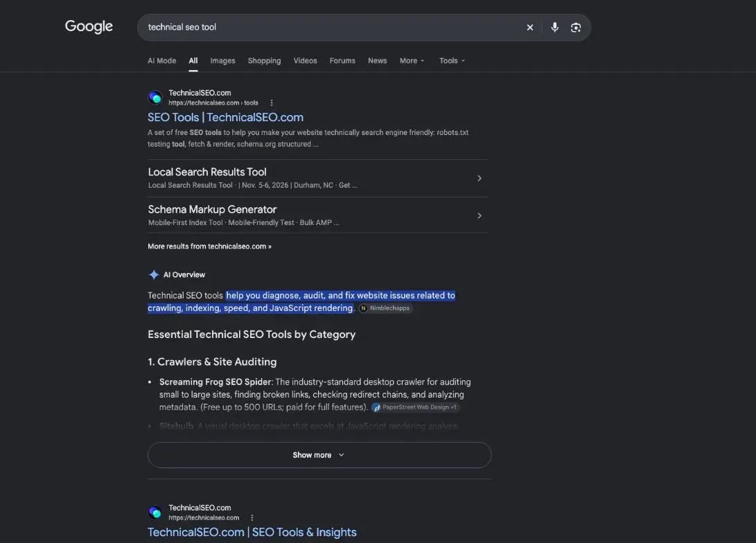Expand AI Overview with Show more
Screen dimensions: 756x543
tap(319, 455)
